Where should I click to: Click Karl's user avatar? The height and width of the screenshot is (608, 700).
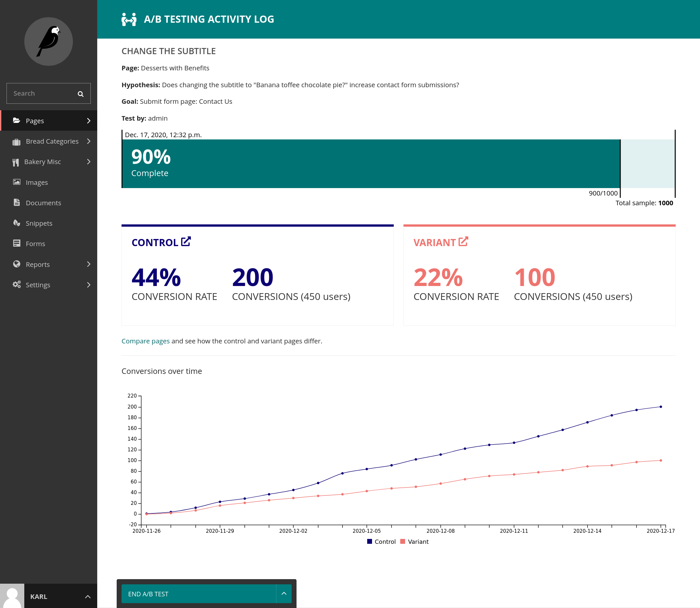(x=12, y=596)
